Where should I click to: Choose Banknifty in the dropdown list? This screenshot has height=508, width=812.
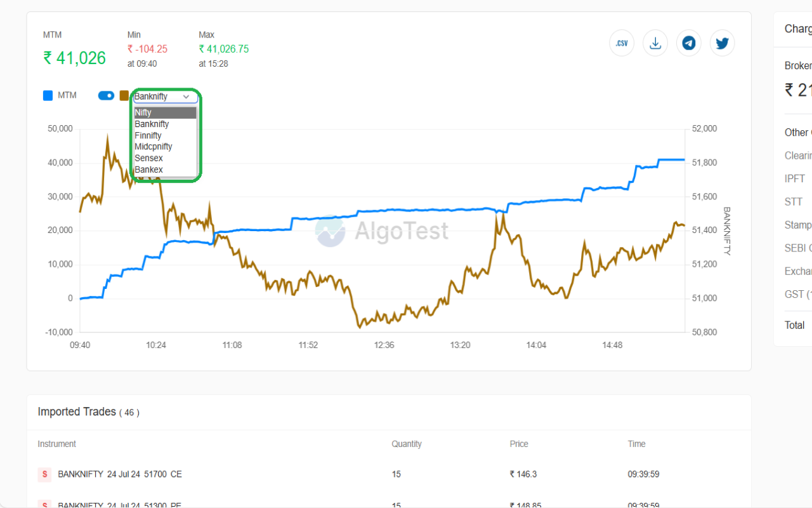pos(165,124)
